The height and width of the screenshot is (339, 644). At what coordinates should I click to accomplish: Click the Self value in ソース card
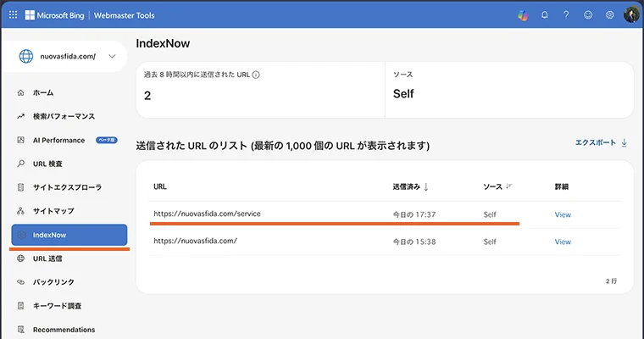[x=403, y=94]
